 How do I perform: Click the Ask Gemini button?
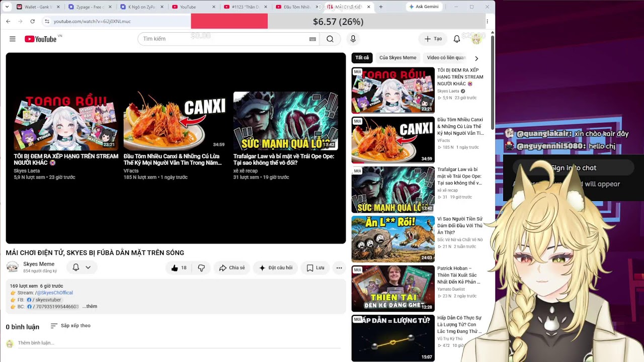pos(424,7)
